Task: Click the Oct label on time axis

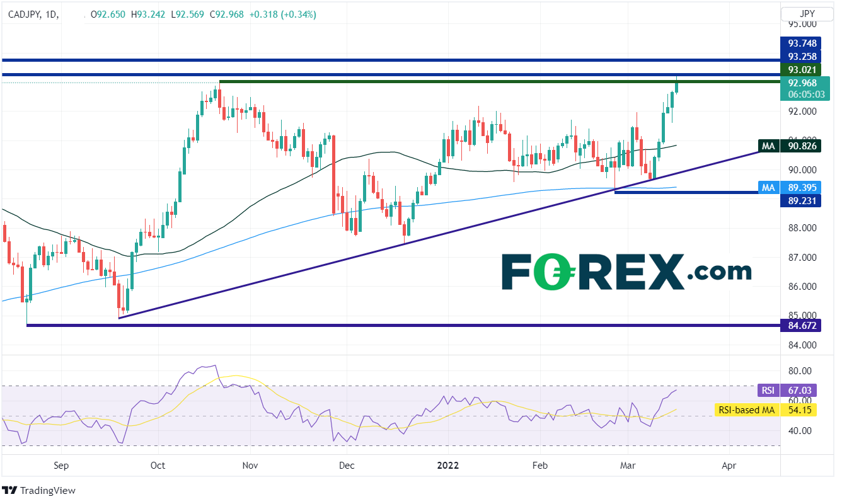Action: click(x=158, y=466)
